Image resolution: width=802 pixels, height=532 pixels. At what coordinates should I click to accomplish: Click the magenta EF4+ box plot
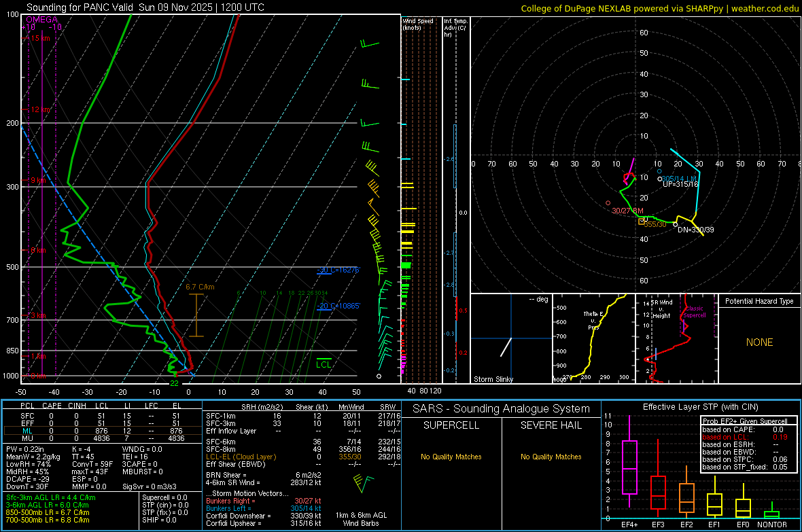pyautogui.click(x=629, y=461)
